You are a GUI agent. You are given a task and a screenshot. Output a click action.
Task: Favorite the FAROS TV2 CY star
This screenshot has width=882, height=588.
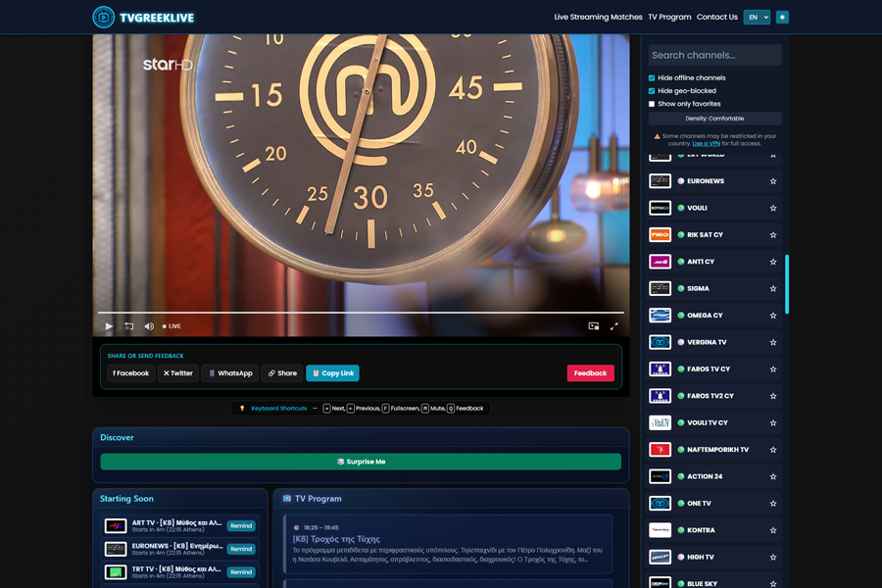773,396
